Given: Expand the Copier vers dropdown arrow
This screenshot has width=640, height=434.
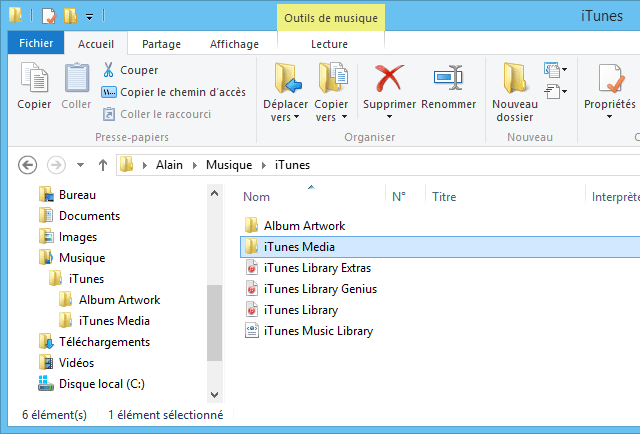Looking at the screenshot, I should 344,117.
